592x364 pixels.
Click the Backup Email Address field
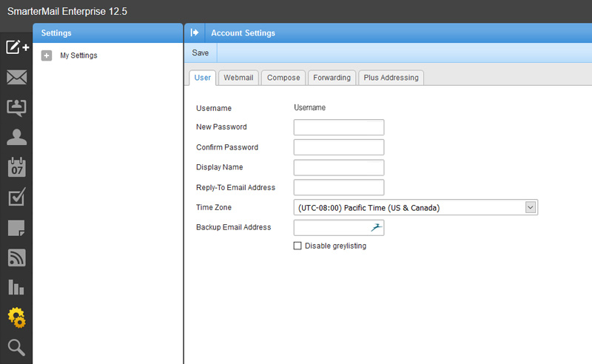(339, 228)
